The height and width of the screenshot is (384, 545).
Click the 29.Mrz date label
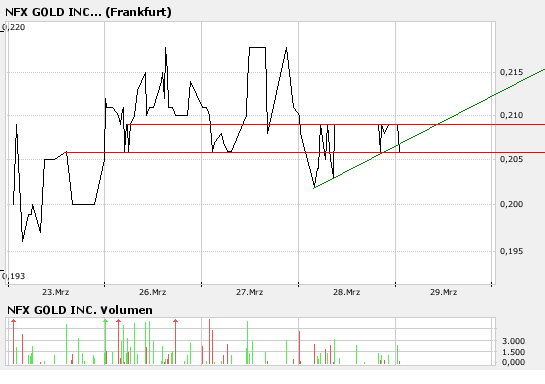point(444,292)
